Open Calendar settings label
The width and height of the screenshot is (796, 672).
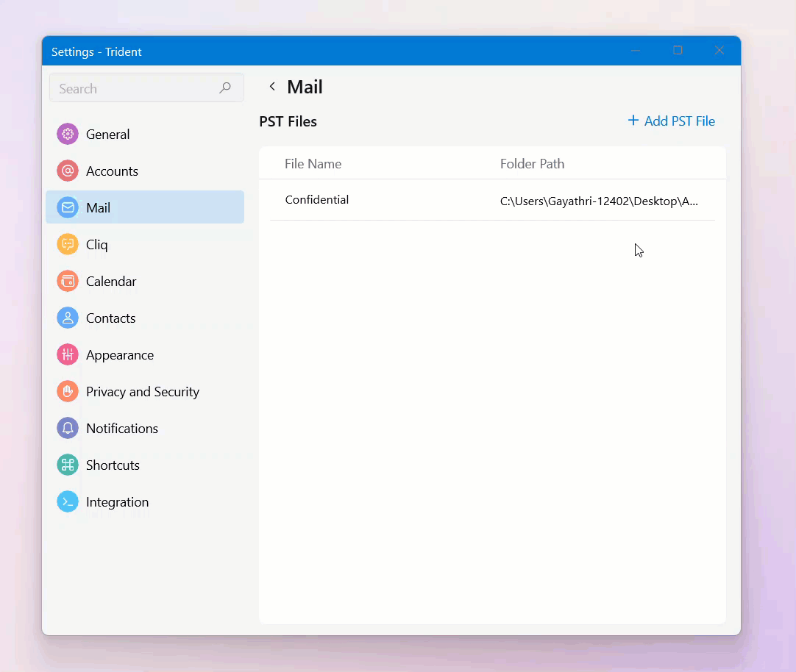point(111,282)
